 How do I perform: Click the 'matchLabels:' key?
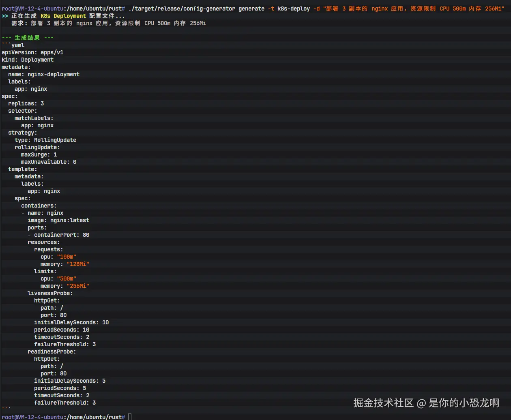coord(34,118)
